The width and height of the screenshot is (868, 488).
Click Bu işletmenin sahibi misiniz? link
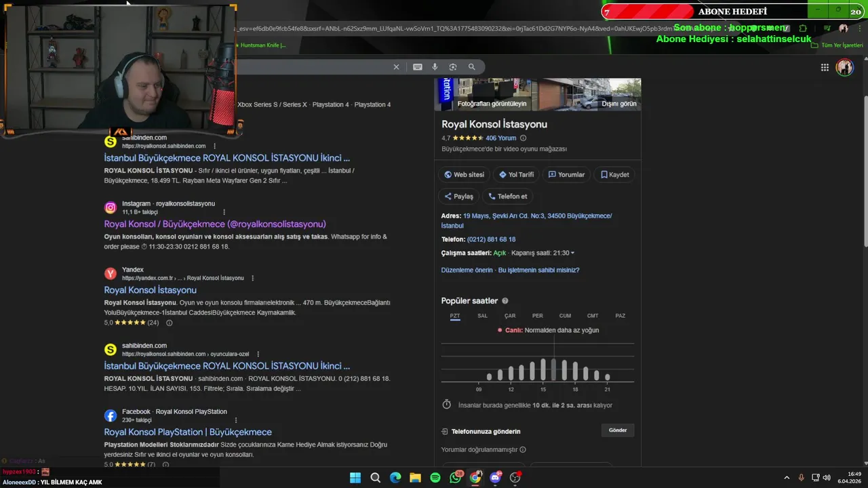point(538,270)
